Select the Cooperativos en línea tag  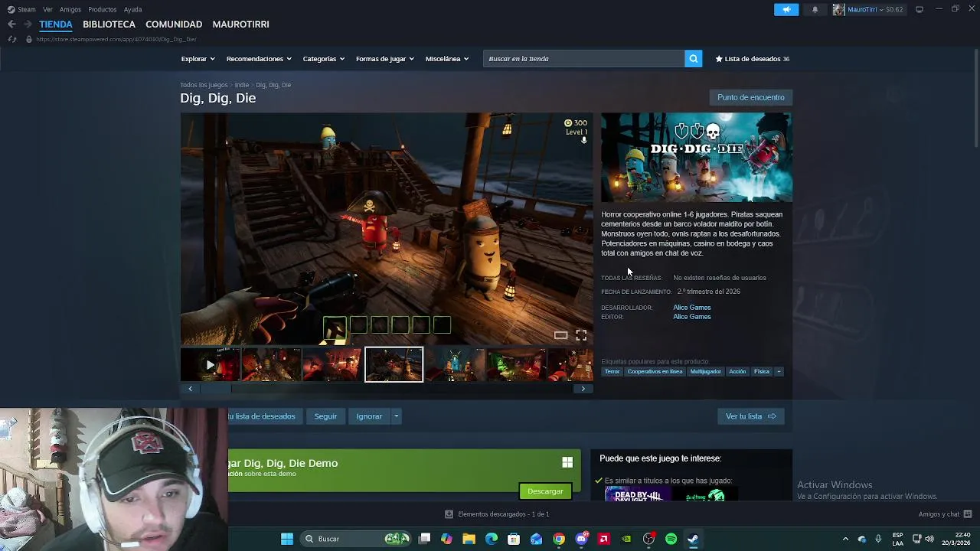[x=655, y=372]
